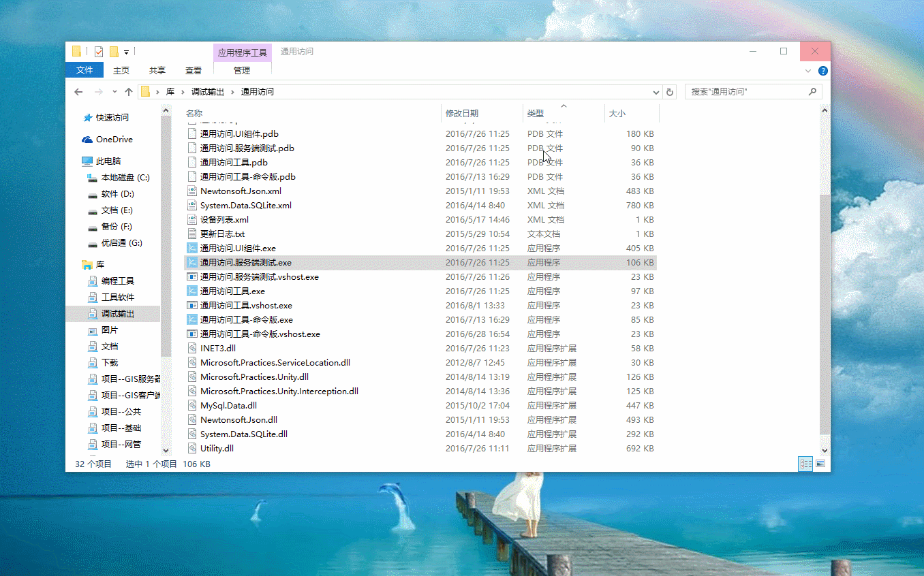Select the 备份 (F:) drive icon
924x576 pixels.
[x=93, y=227]
